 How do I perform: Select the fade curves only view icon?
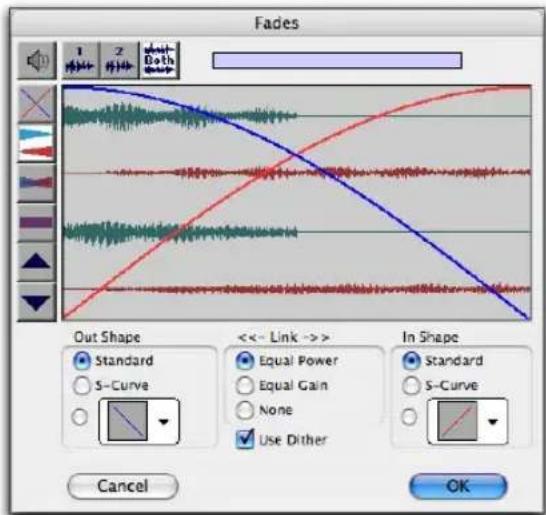[37, 104]
